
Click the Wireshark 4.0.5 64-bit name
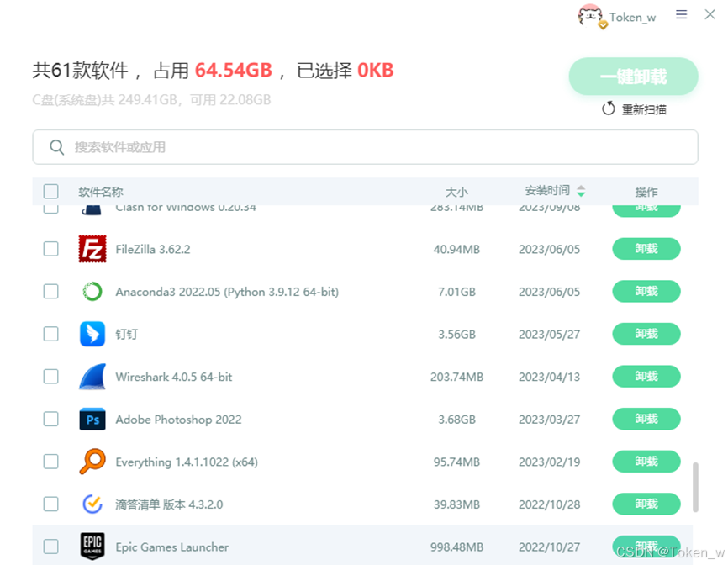coord(174,377)
